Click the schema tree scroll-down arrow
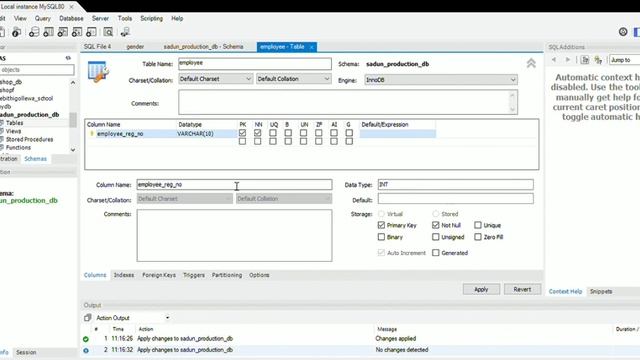This screenshot has width=640, height=360. (73, 150)
